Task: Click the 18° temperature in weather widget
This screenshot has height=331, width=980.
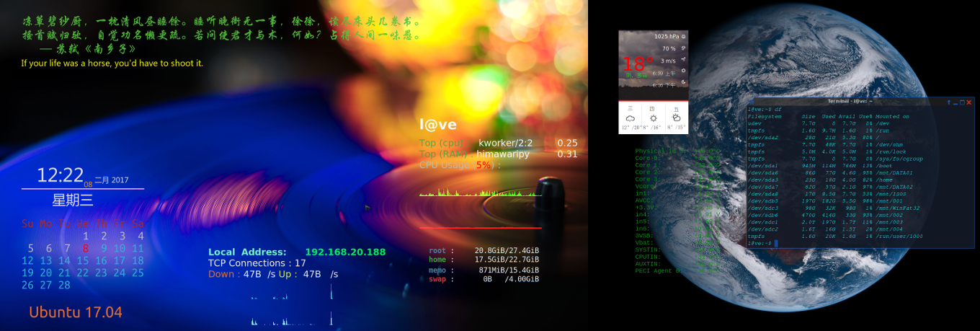Action: 637,65
